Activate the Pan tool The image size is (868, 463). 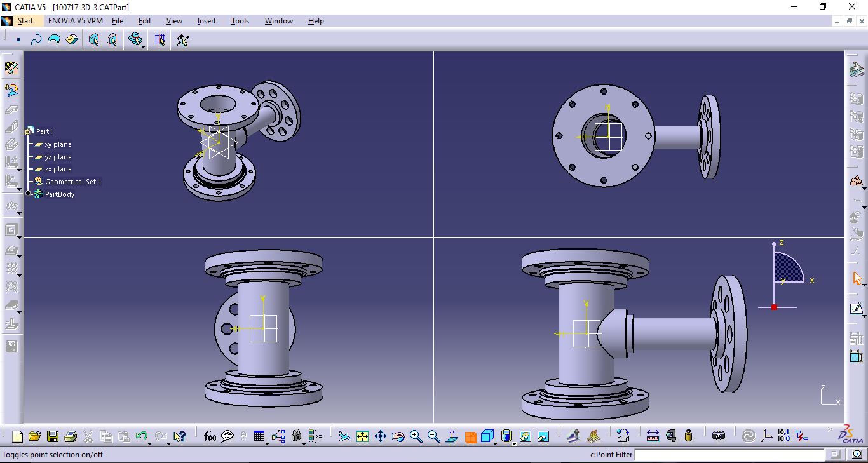point(381,436)
